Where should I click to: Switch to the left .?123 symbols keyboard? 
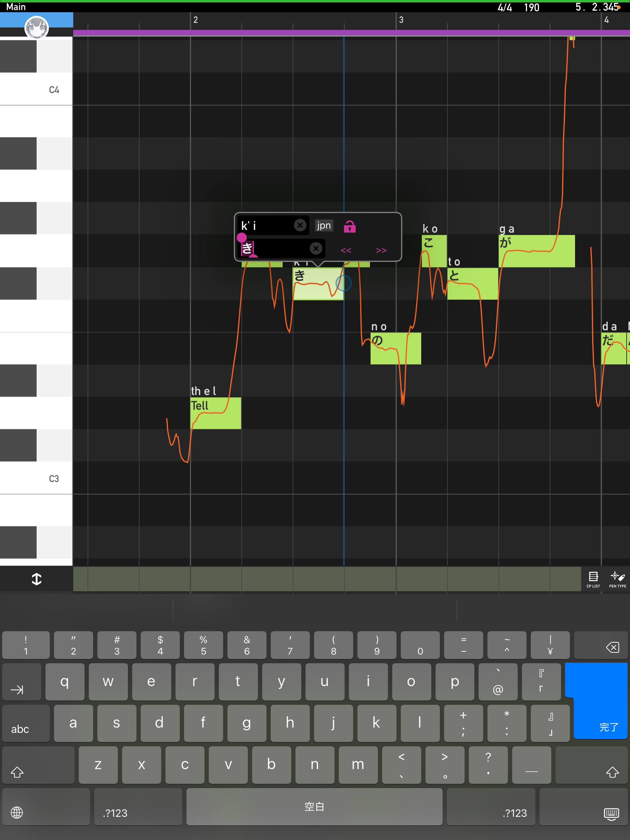[x=115, y=813]
